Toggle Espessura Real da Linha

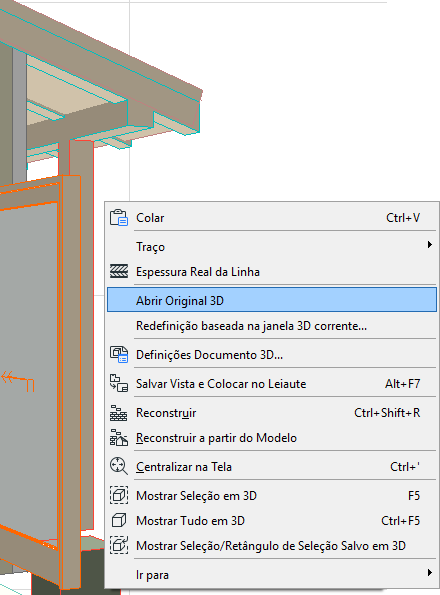(272, 272)
